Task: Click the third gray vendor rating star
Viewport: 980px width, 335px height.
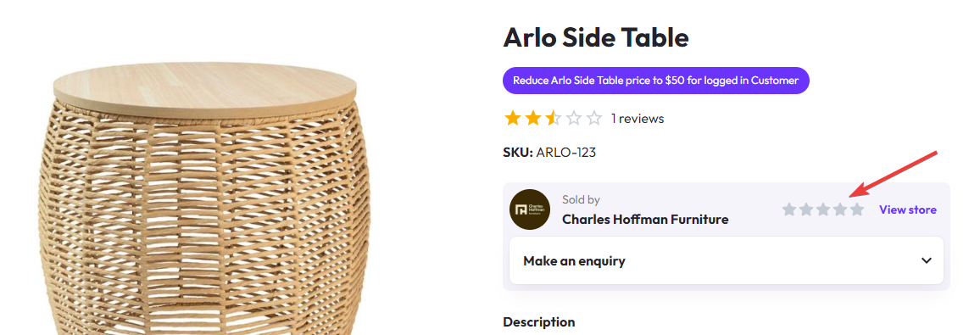Action: click(x=823, y=209)
